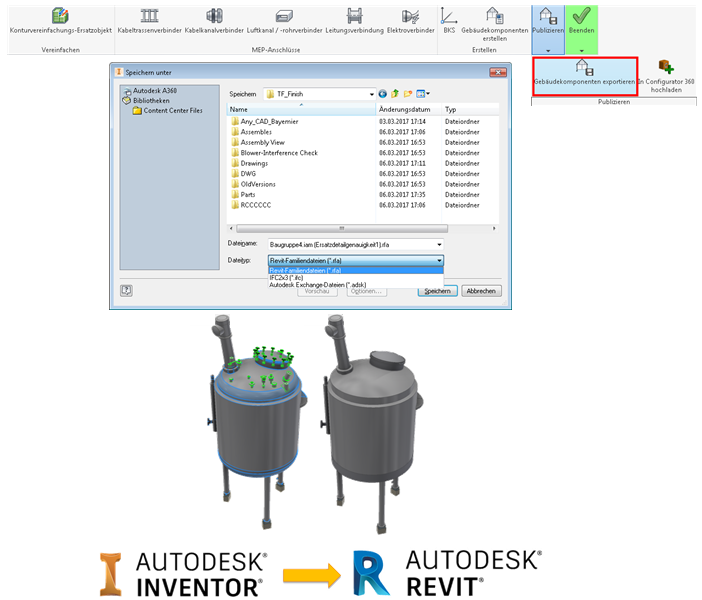Open Gebäudekomponenten erstellen tool
This screenshot has width=702, height=600.
point(495,25)
